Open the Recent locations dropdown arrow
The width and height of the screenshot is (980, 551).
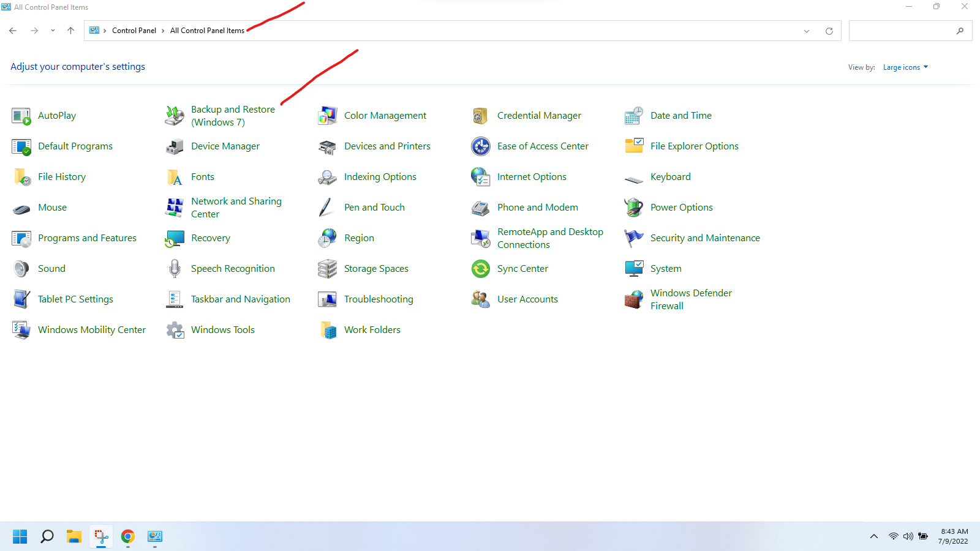point(53,31)
